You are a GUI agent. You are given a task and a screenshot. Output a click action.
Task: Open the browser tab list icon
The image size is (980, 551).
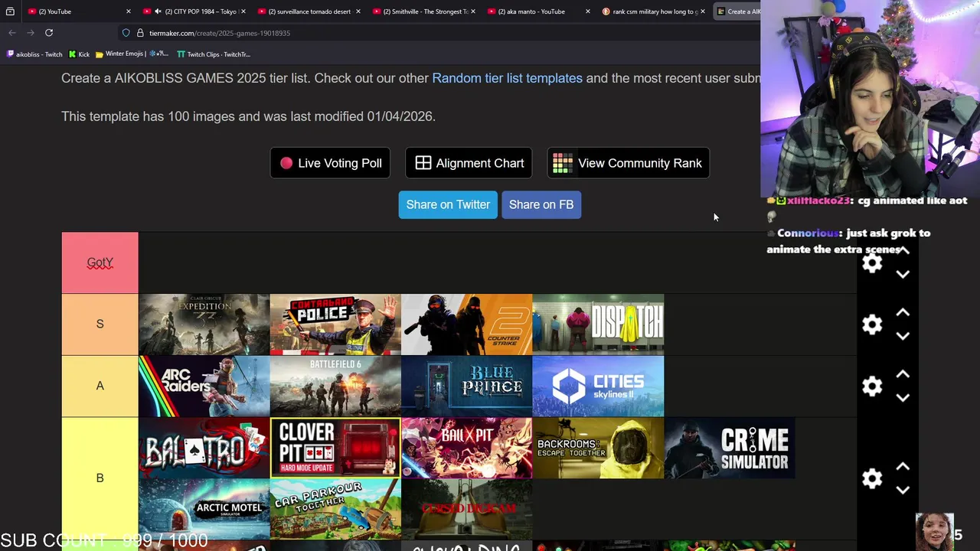[10, 11]
